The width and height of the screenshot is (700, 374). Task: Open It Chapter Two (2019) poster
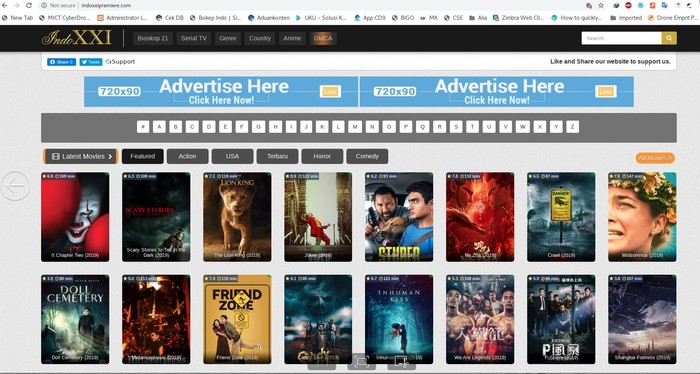(x=75, y=217)
